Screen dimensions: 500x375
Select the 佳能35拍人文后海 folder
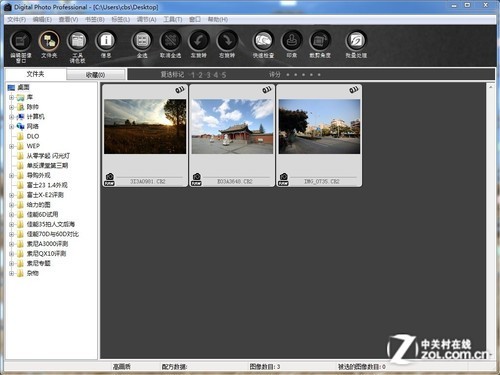coord(51,224)
